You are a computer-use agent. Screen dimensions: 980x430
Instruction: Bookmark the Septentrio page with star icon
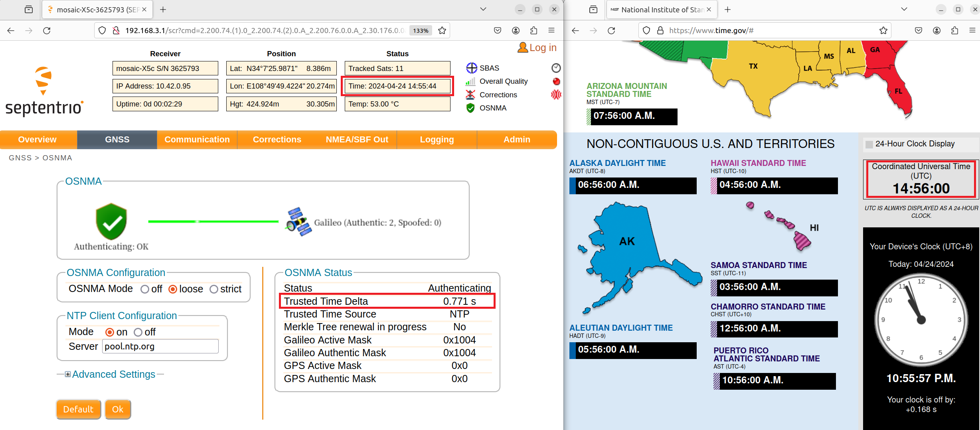point(442,31)
